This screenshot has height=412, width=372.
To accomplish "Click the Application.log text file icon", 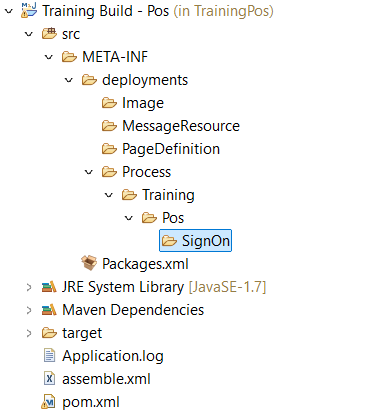I will coord(49,355).
